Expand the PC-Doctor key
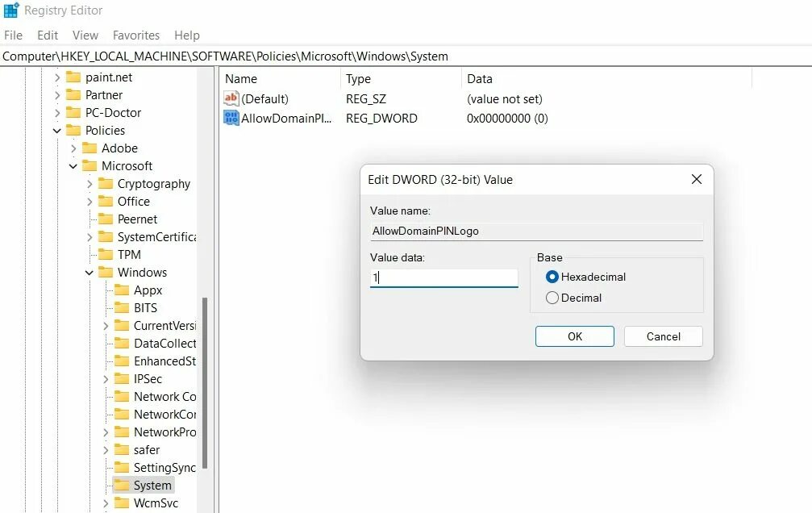 click(x=57, y=113)
